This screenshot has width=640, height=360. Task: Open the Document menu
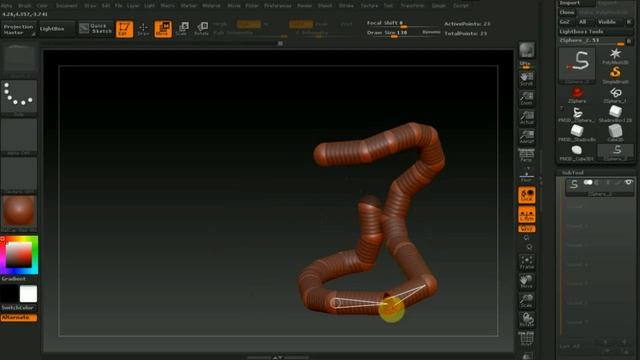tap(67, 6)
